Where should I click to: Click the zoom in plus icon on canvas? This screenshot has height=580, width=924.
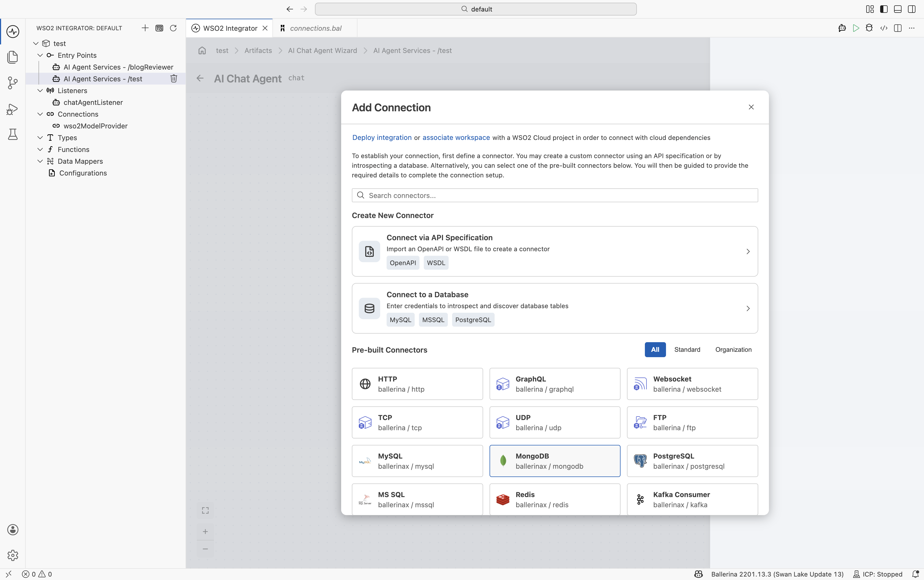click(205, 531)
